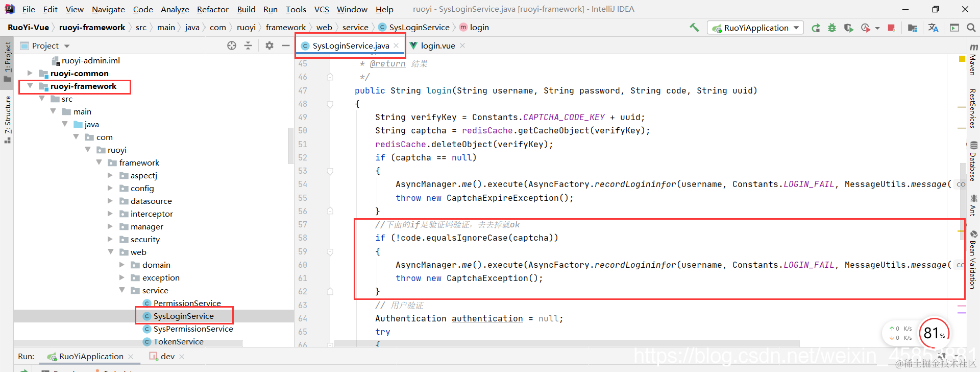980x372 pixels.
Task: Collapse the src folder
Action: point(42,99)
